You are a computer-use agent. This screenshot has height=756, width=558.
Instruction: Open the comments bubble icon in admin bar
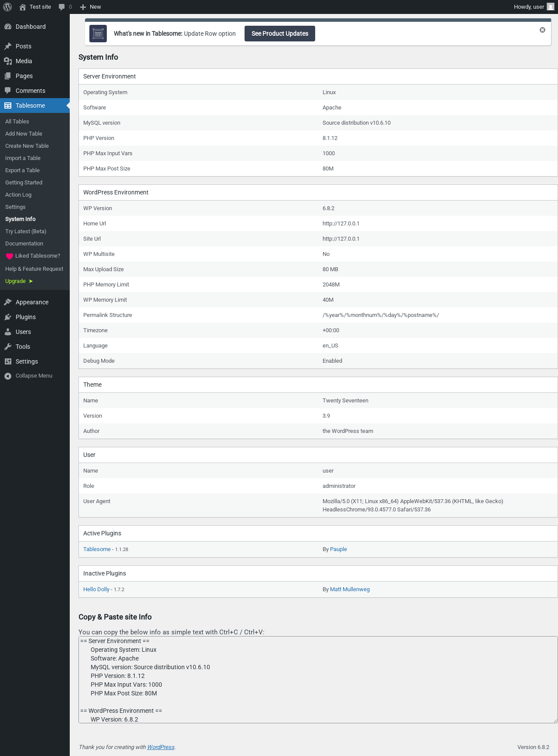point(62,7)
